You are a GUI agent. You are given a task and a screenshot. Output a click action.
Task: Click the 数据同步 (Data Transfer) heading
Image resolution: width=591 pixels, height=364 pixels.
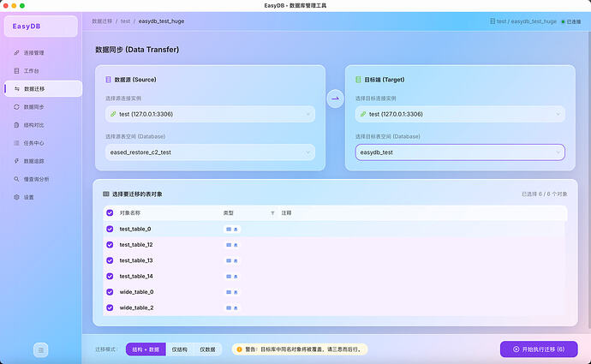point(137,50)
